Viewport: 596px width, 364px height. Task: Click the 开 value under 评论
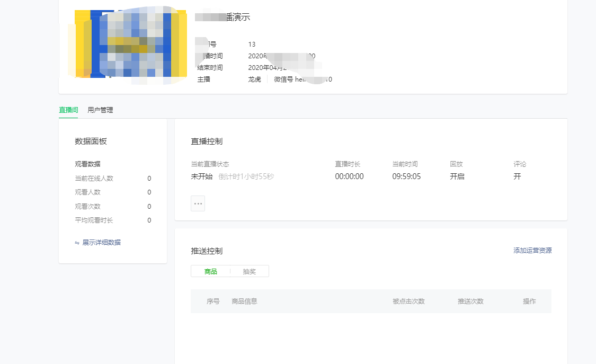(517, 176)
